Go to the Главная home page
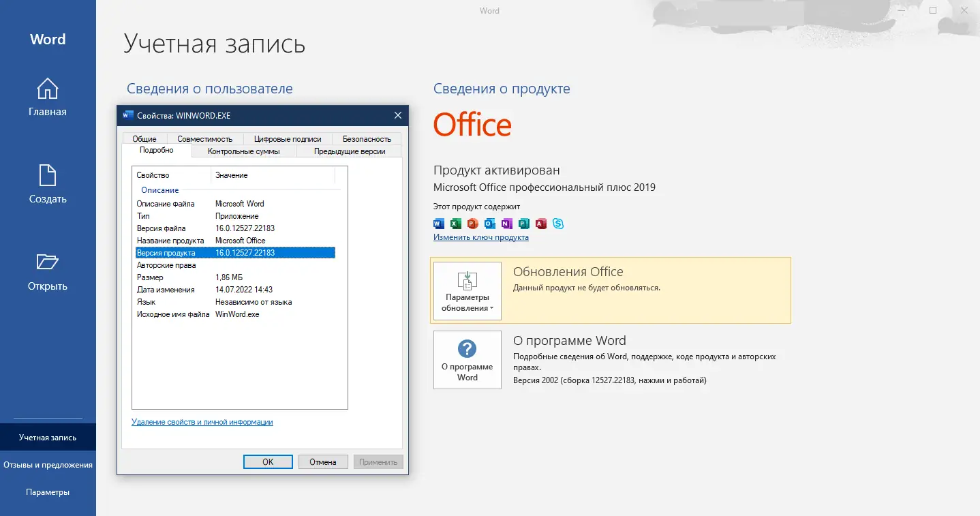 coord(48,97)
